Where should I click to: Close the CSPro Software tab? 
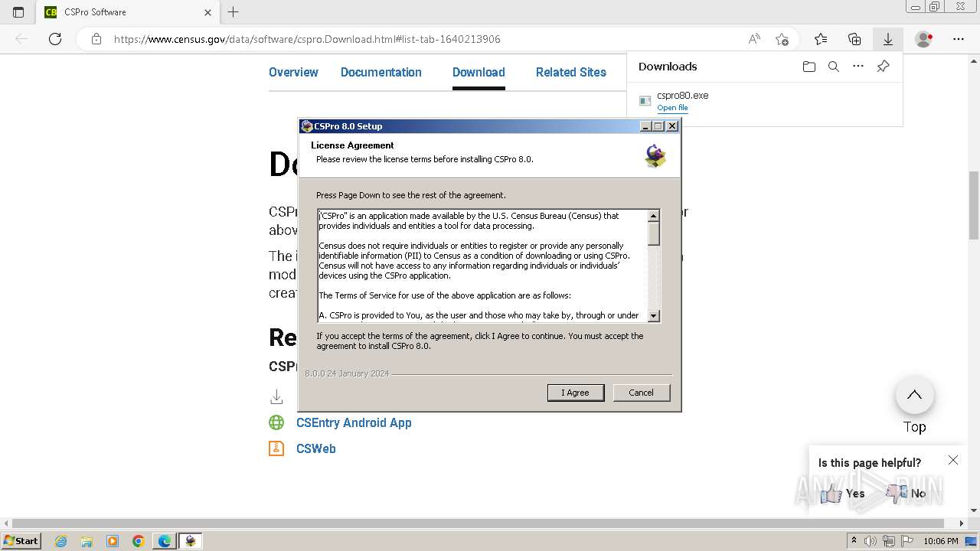tap(207, 12)
